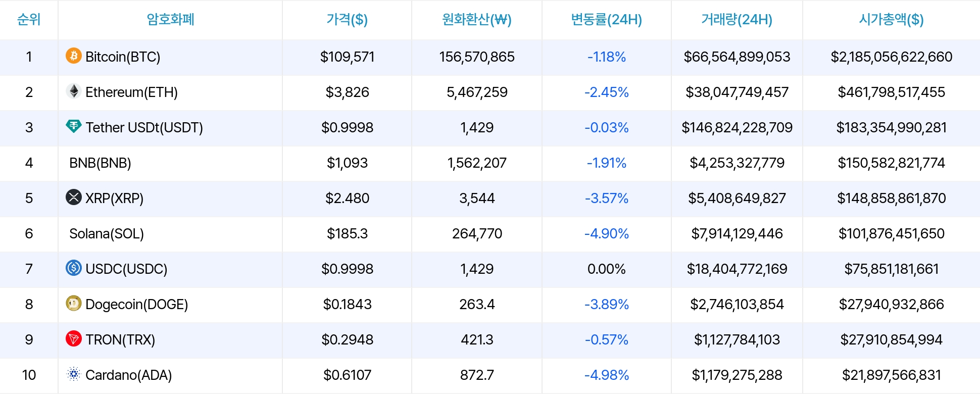
Task: Sort by the 순위 column header
Action: point(29,20)
